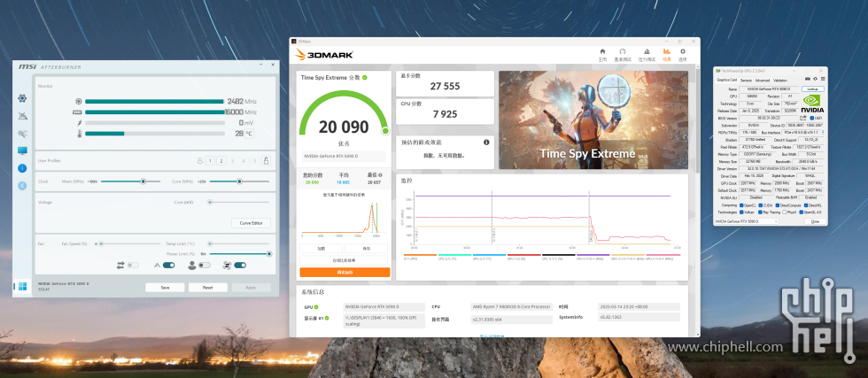The width and height of the screenshot is (868, 378).
Task: Click the GPU-Z screenshot camera icon
Action: pos(808,79)
